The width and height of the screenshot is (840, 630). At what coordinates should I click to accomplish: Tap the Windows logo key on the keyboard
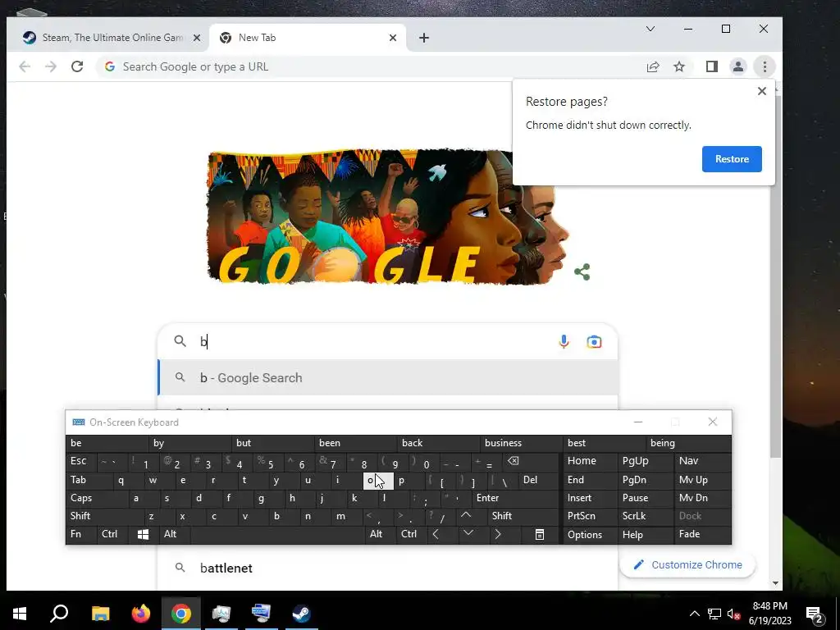point(143,534)
